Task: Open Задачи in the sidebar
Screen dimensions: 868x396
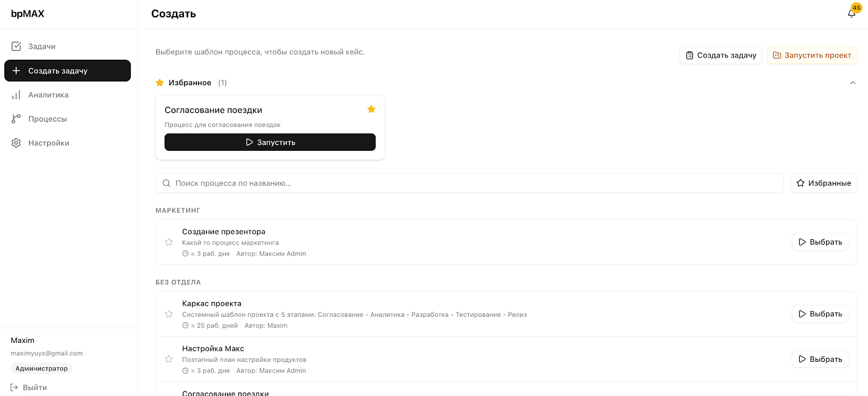Action: (x=42, y=47)
